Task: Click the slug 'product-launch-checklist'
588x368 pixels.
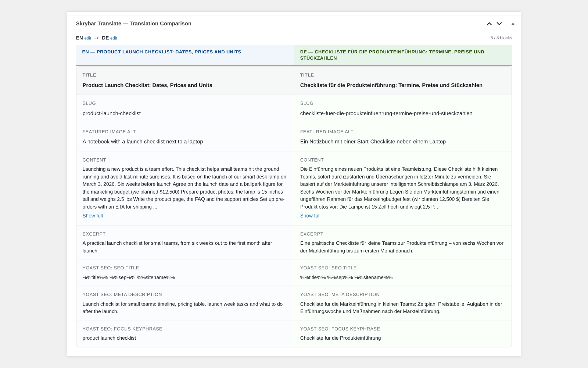Action: point(111,113)
